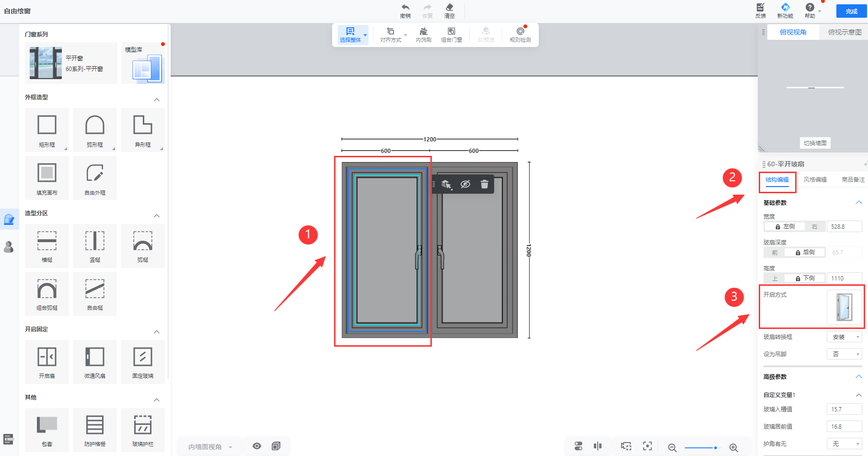Switch to the 风格编辑 tab

[x=815, y=180]
